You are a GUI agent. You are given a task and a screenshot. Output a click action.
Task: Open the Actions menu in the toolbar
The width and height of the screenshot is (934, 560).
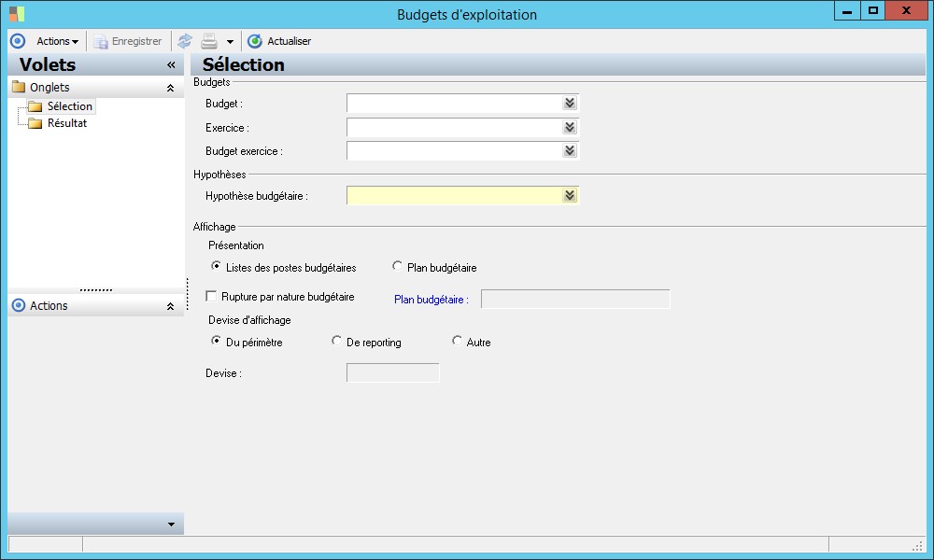[57, 41]
